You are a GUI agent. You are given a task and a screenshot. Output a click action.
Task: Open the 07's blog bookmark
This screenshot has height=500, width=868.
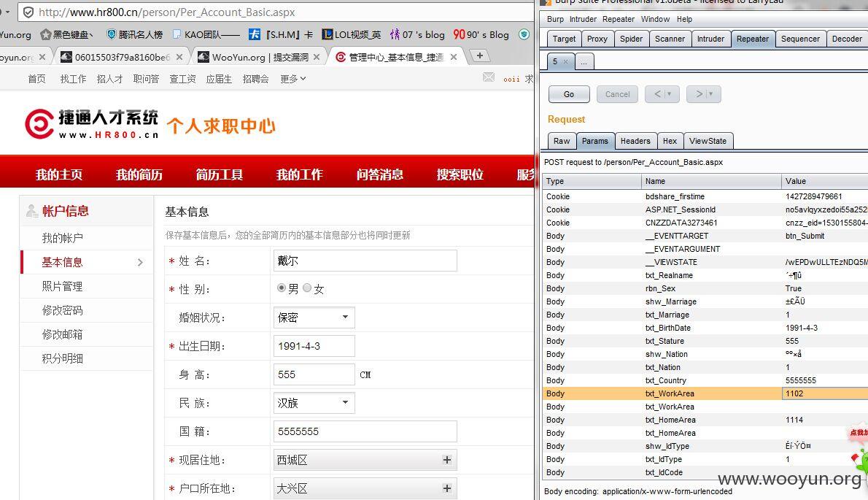416,34
